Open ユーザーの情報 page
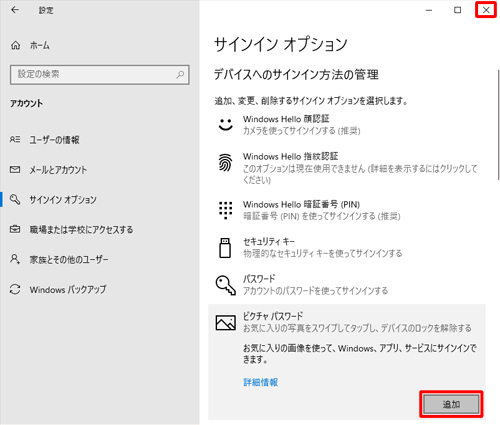 54,140
